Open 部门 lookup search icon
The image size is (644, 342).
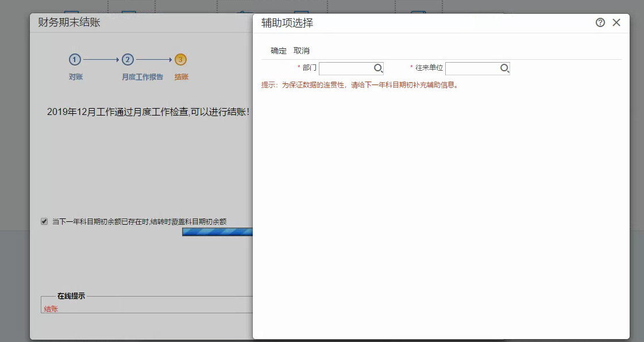pyautogui.click(x=378, y=68)
